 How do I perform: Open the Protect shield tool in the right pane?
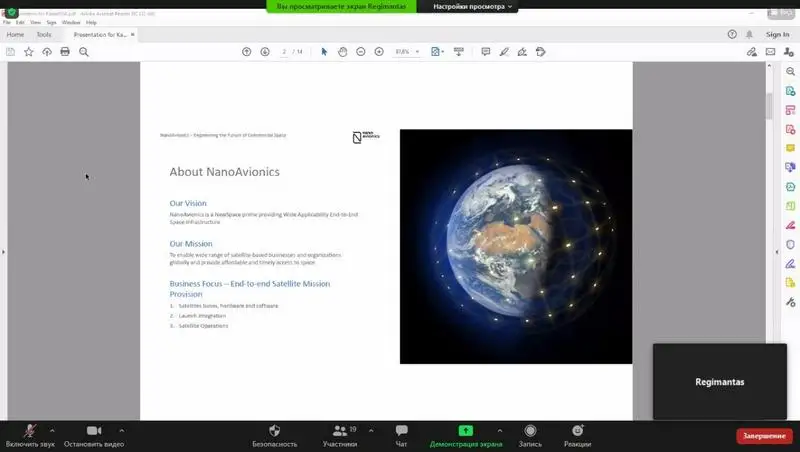tap(790, 244)
